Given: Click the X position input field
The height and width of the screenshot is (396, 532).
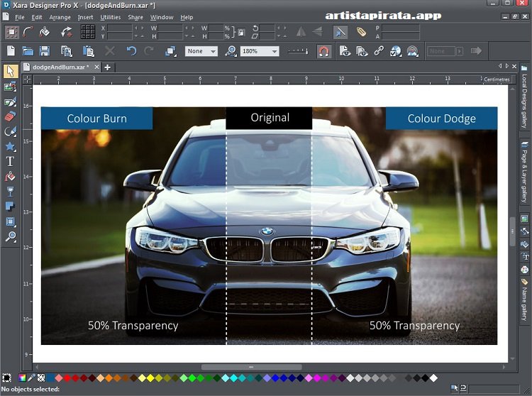Looking at the screenshot, I should pyautogui.click(x=119, y=28).
